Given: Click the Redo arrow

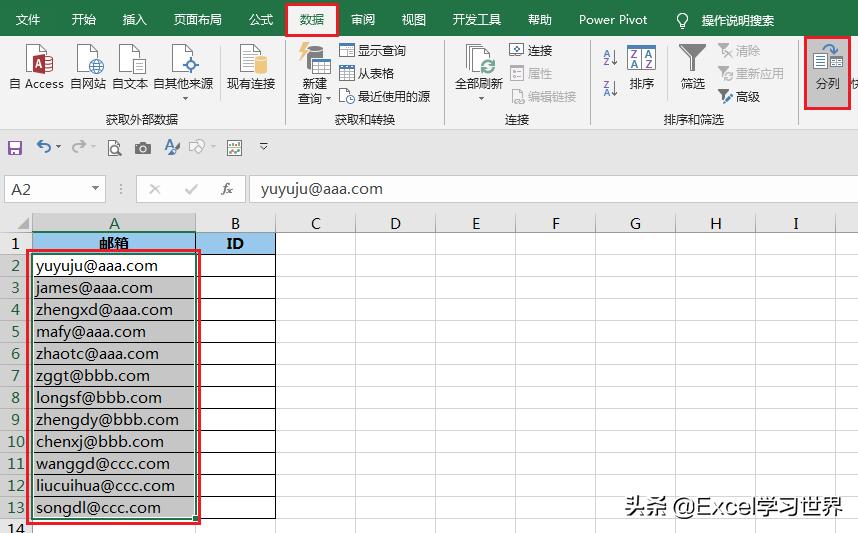Looking at the screenshot, I should pos(79,146).
